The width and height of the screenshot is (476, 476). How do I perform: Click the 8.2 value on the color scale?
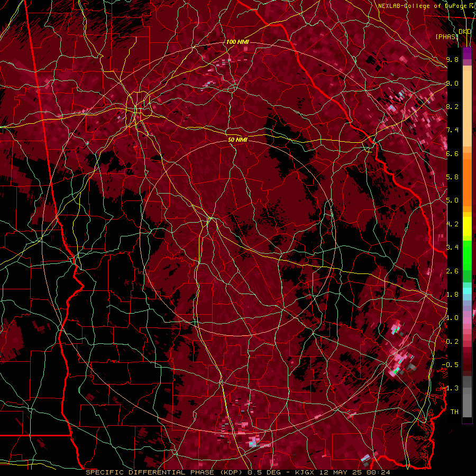point(452,106)
